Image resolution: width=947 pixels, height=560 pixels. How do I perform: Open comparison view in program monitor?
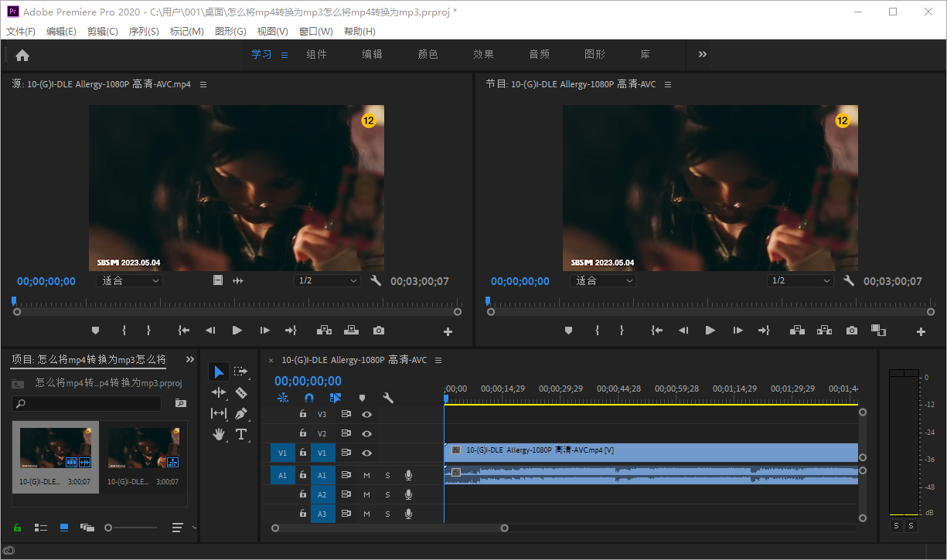coord(878,331)
